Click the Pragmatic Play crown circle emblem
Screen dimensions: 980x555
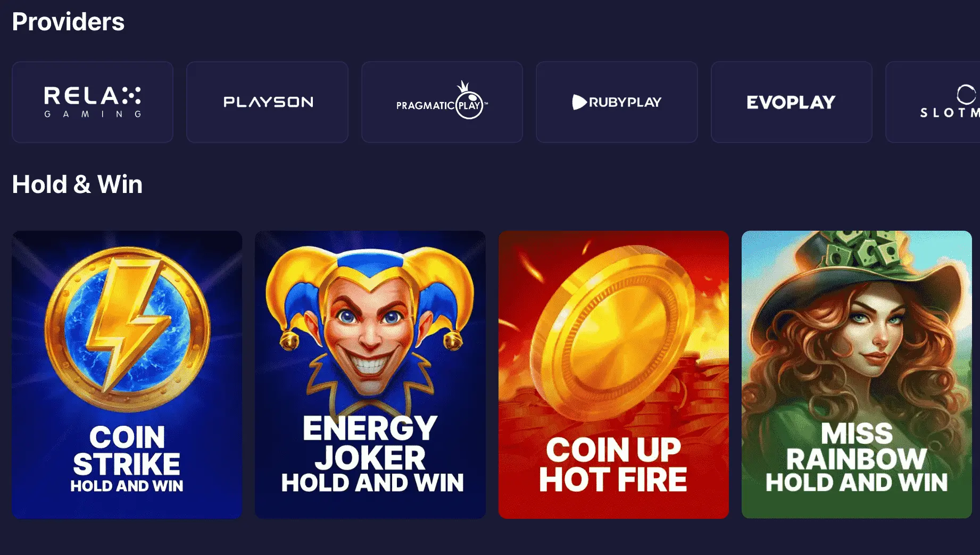click(x=469, y=100)
